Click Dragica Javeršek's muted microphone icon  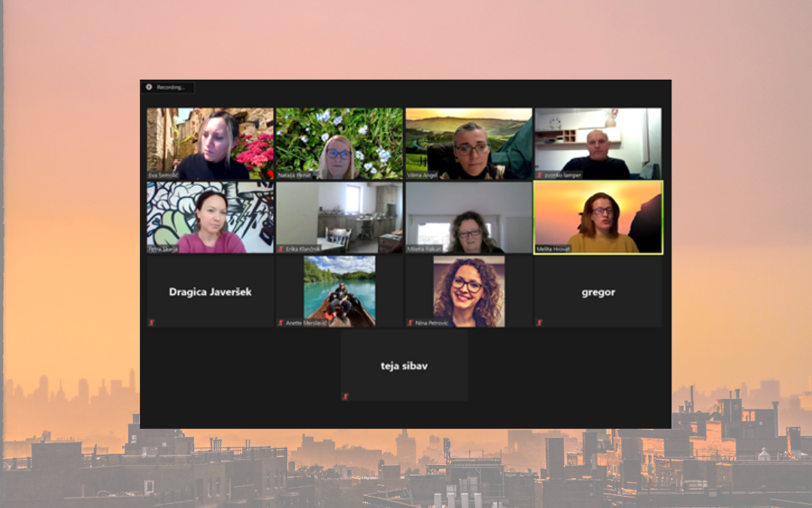(151, 323)
